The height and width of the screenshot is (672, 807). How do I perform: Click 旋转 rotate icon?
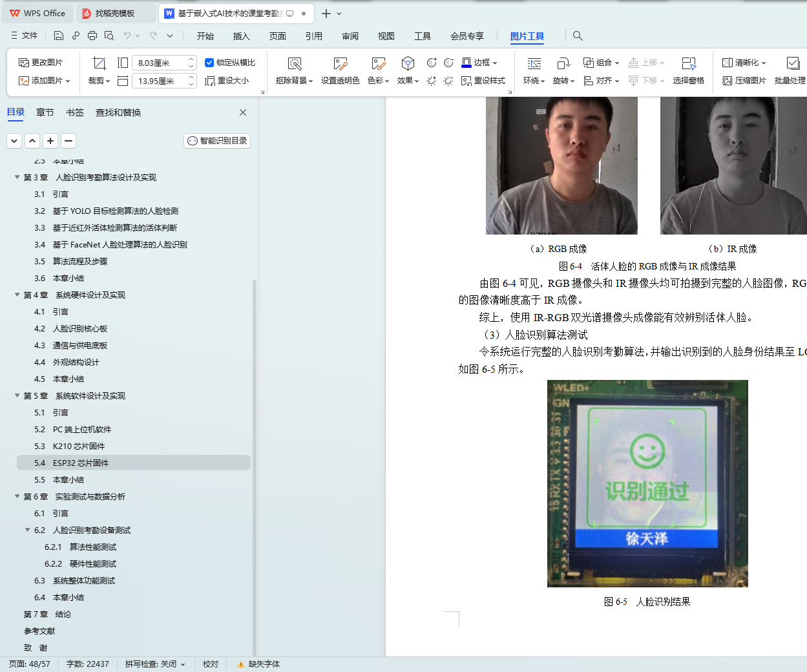563,63
